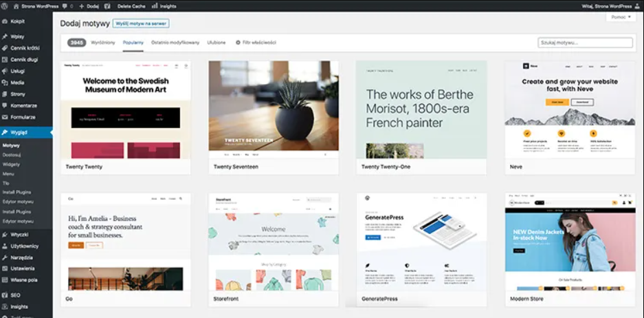Click the Insights bar chart icon in the admin bar
This screenshot has height=318, width=644.
click(155, 6)
